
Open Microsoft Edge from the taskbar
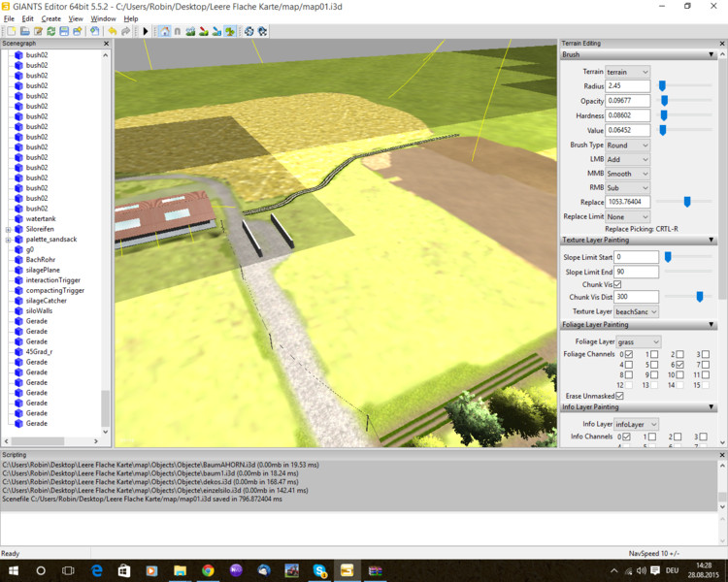pos(96,570)
